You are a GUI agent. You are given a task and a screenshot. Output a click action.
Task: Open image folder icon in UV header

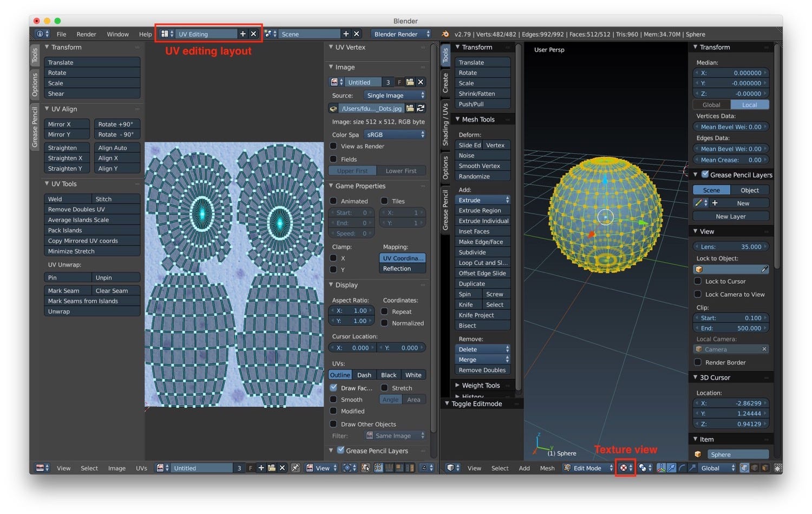click(272, 468)
